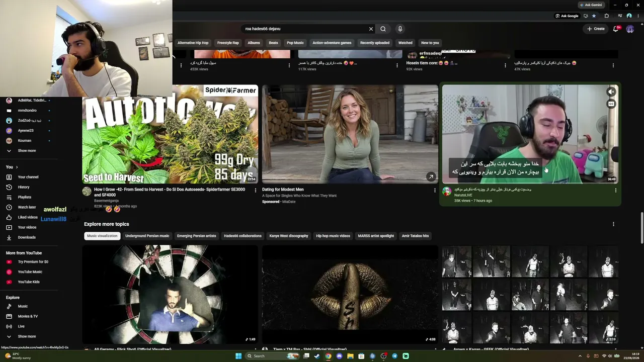
Task: Open Your videos in the sidebar
Action: 27,227
